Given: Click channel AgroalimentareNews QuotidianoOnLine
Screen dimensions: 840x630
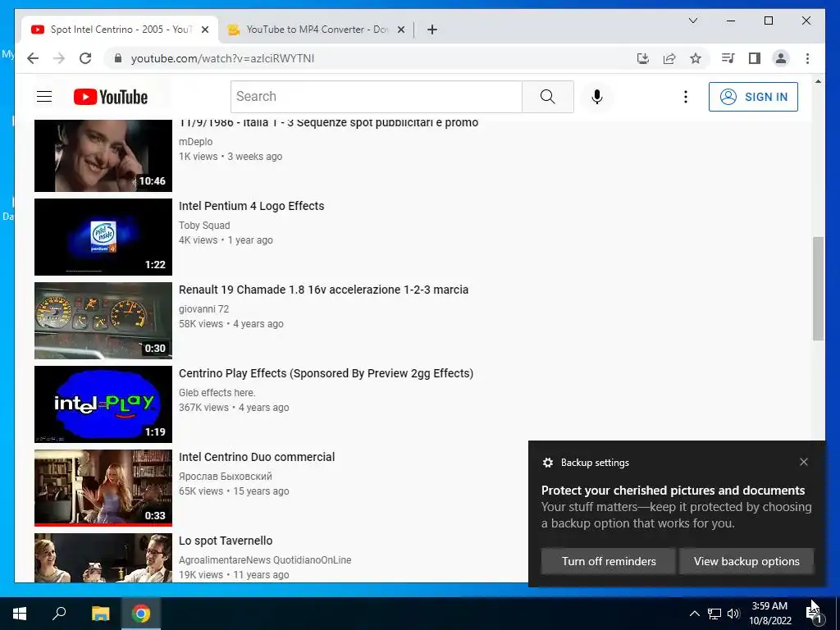Looking at the screenshot, I should click(265, 559).
